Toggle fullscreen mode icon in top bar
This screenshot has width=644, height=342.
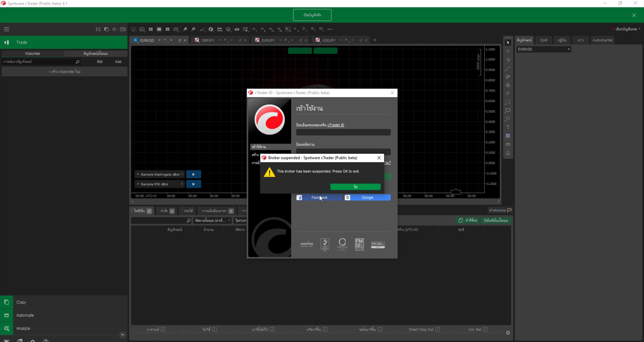coord(98,29)
